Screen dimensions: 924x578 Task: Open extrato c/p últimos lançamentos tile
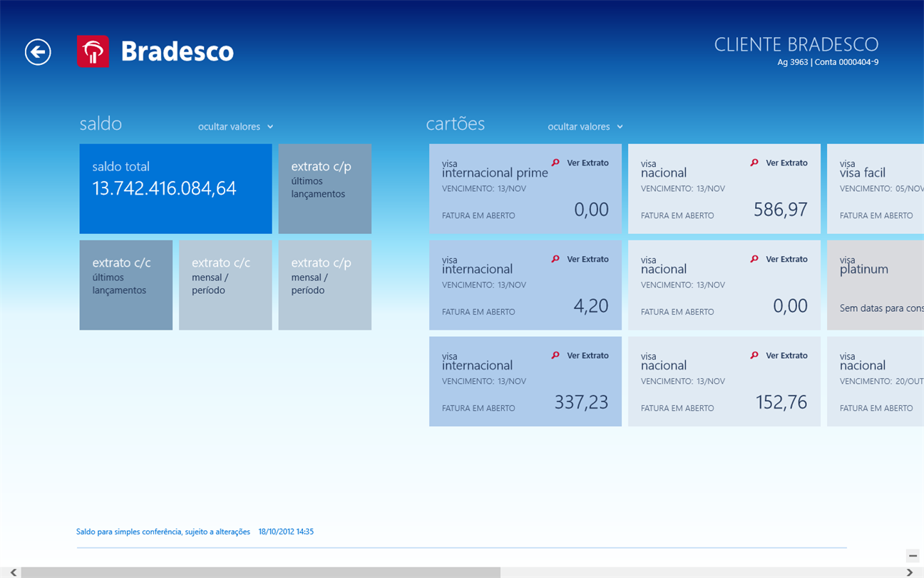click(325, 189)
